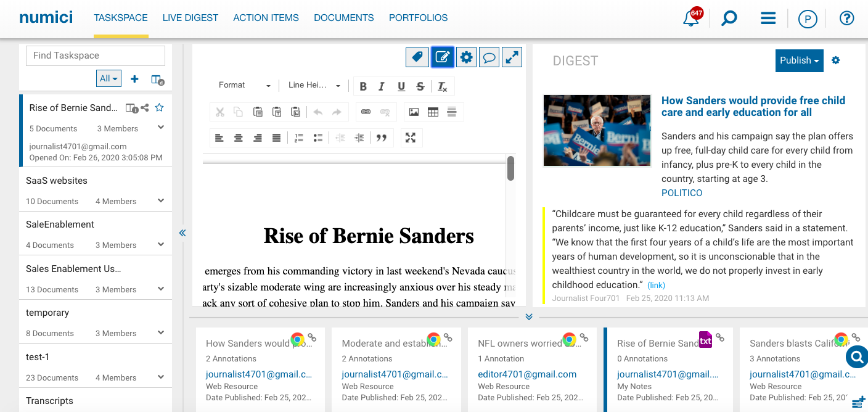The image size is (868, 412).
Task: Toggle the edit mode pencil button
Action: point(443,57)
